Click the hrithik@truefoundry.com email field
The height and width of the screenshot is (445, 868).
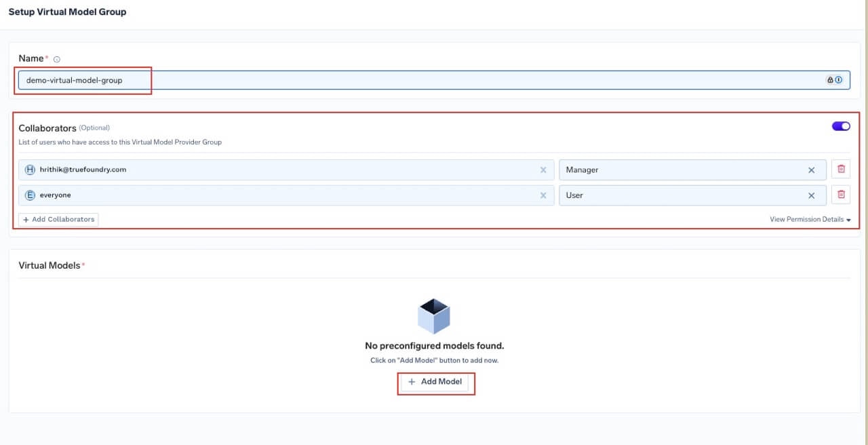click(271, 169)
